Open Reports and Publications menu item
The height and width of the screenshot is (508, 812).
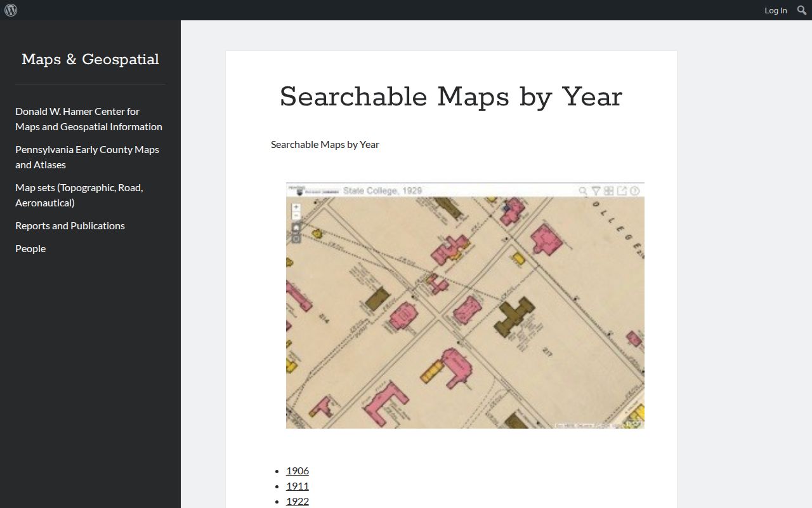click(x=70, y=225)
